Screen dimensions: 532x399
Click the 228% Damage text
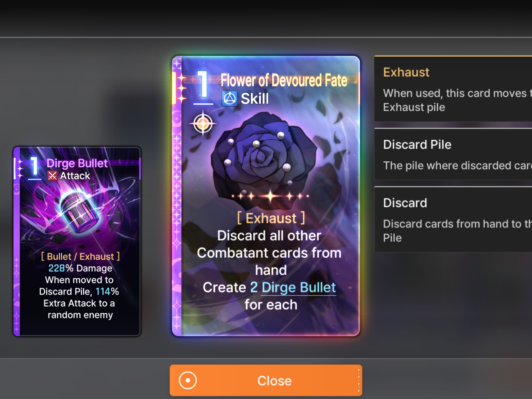tap(80, 268)
